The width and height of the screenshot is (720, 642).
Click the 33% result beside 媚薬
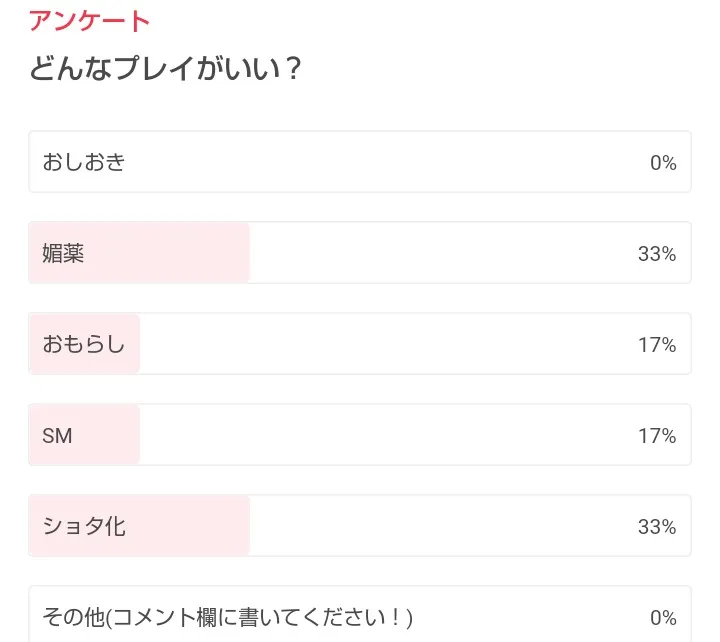(657, 254)
